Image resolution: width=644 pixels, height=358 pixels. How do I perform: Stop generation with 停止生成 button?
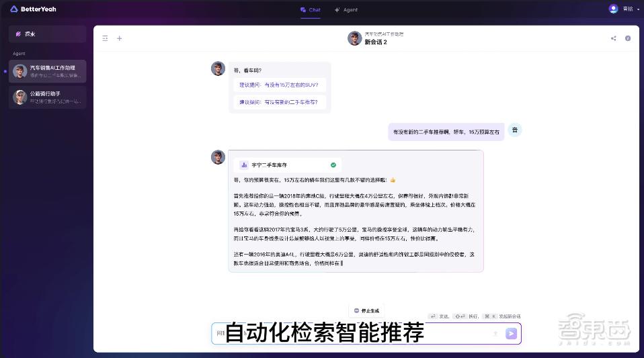pos(366,311)
